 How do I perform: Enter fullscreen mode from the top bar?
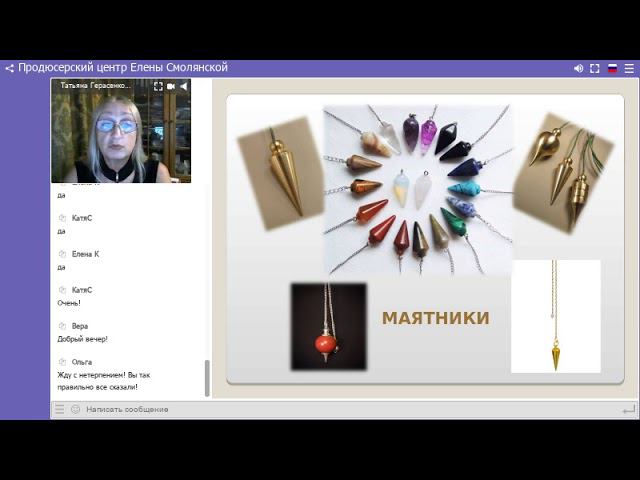coord(595,69)
